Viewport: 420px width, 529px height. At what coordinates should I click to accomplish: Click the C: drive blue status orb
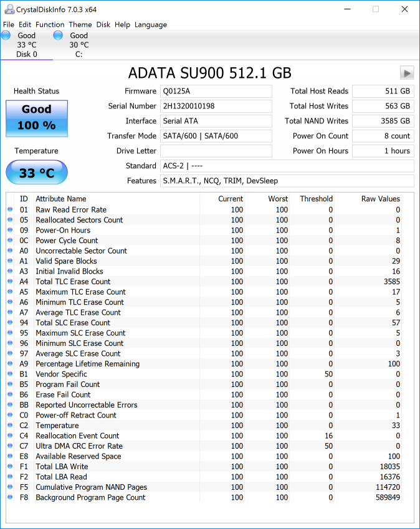coord(58,36)
